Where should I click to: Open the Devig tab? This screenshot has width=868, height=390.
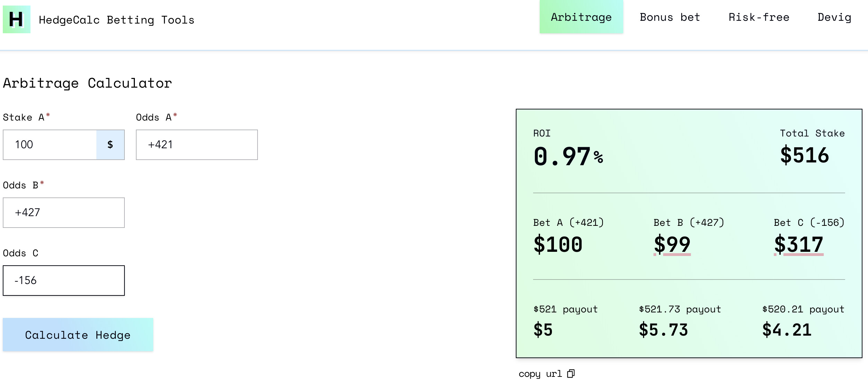pyautogui.click(x=834, y=17)
